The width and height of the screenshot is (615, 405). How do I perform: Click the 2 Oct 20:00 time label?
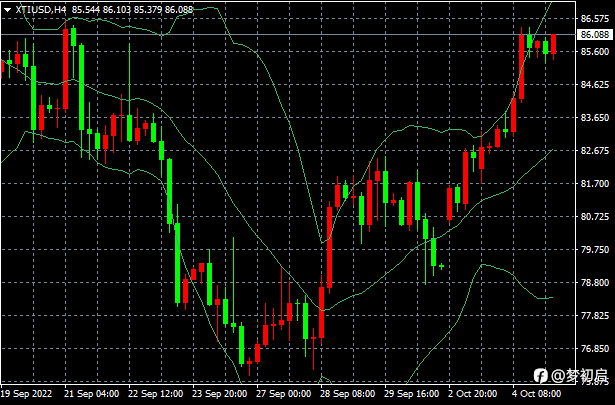pos(473,393)
